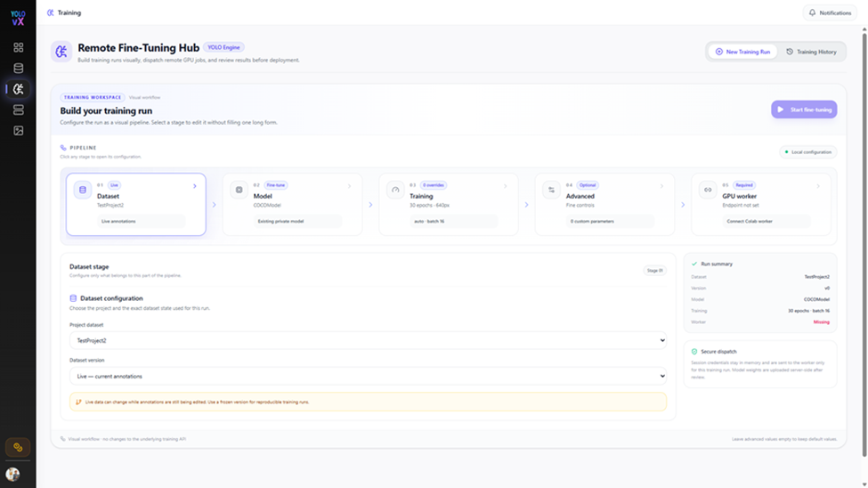The width and height of the screenshot is (868, 488).
Task: Click the Dataset configuration icon
Action: pos(73,298)
